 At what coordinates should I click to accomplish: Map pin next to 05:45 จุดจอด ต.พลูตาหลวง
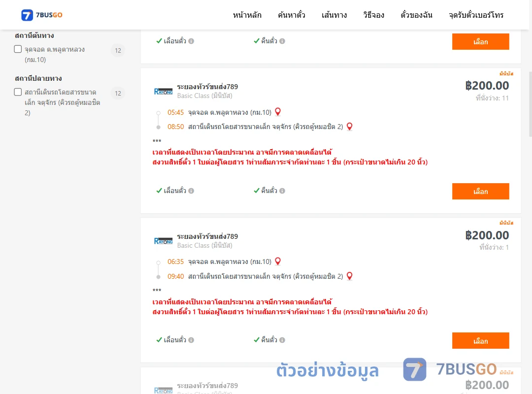[x=277, y=112]
